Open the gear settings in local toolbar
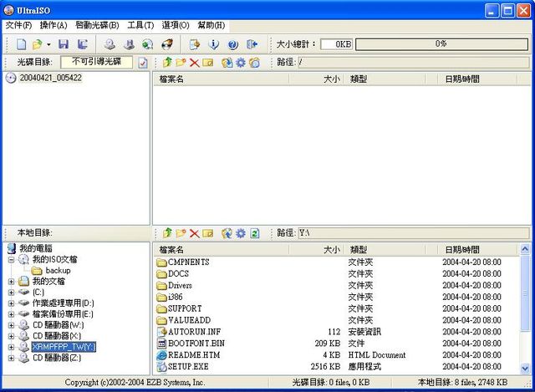This screenshot has width=535, height=392. (x=241, y=233)
